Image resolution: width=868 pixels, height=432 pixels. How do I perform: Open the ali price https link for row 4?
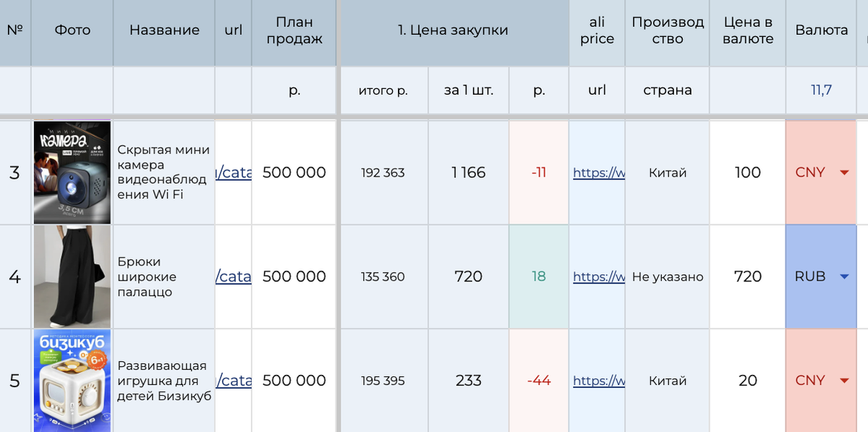598,276
